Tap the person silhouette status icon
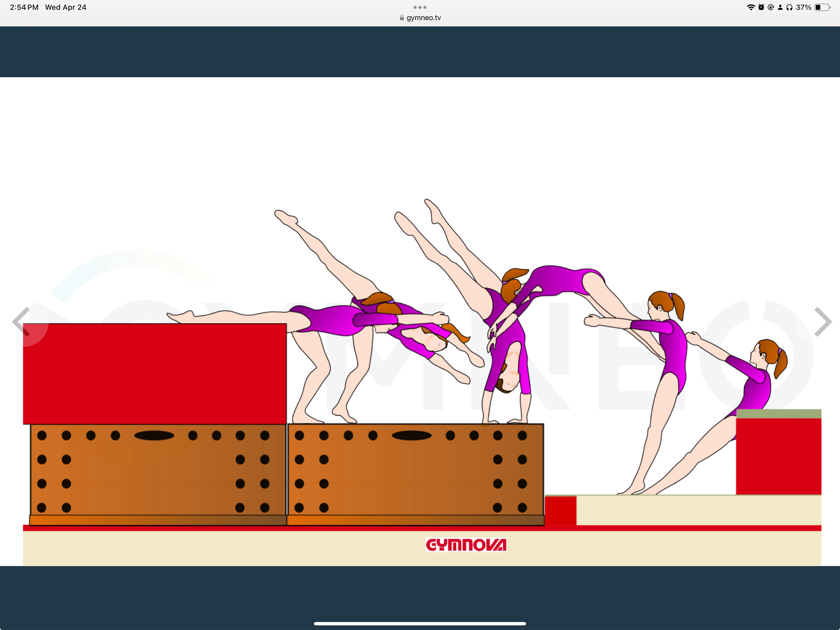This screenshot has height=630, width=840. [x=780, y=7]
